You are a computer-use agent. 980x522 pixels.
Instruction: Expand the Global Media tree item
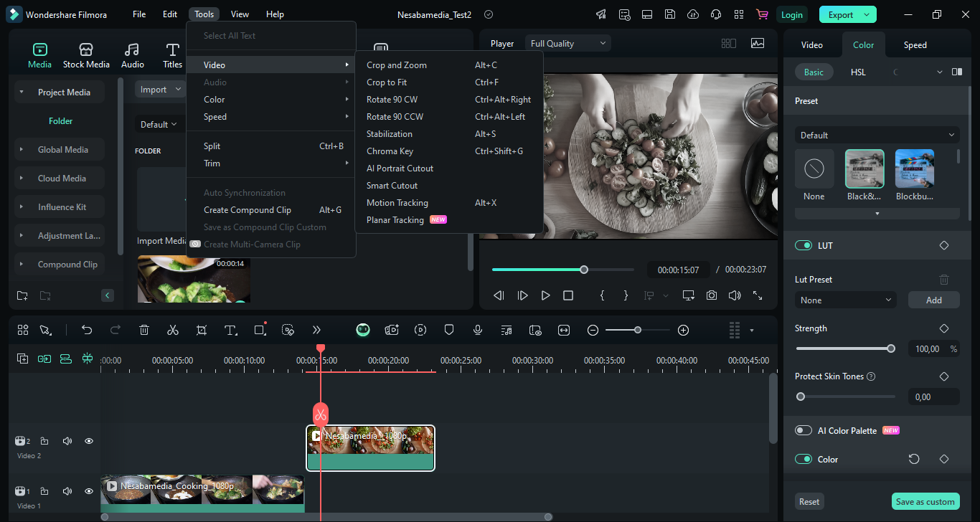pyautogui.click(x=22, y=150)
